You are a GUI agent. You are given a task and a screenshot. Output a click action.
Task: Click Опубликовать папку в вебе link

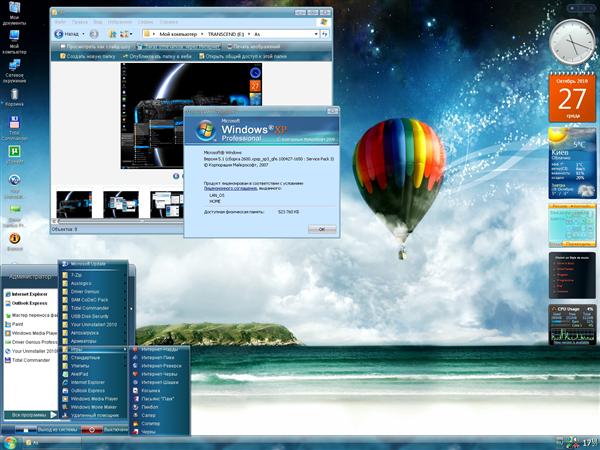pyautogui.click(x=157, y=56)
